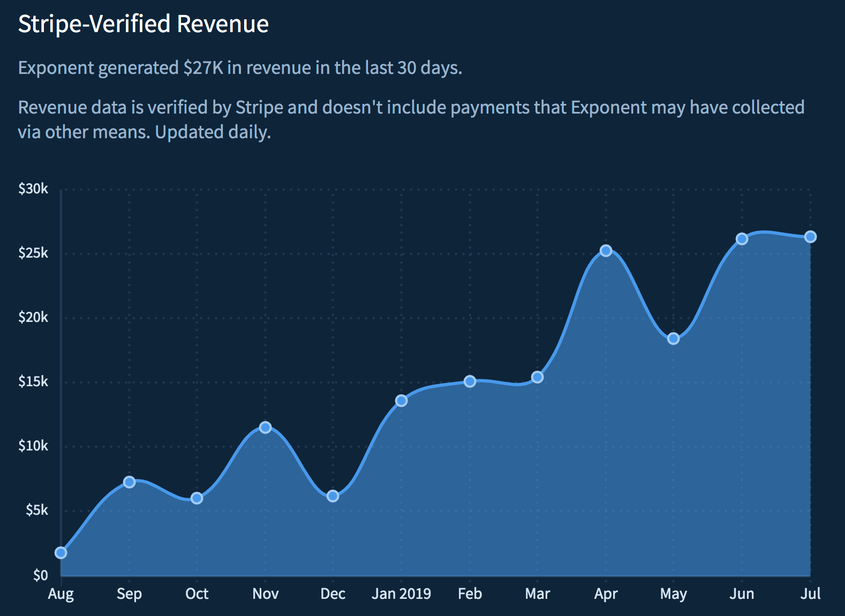Click the Mar data point on the chart
845x616 pixels.
click(538, 377)
